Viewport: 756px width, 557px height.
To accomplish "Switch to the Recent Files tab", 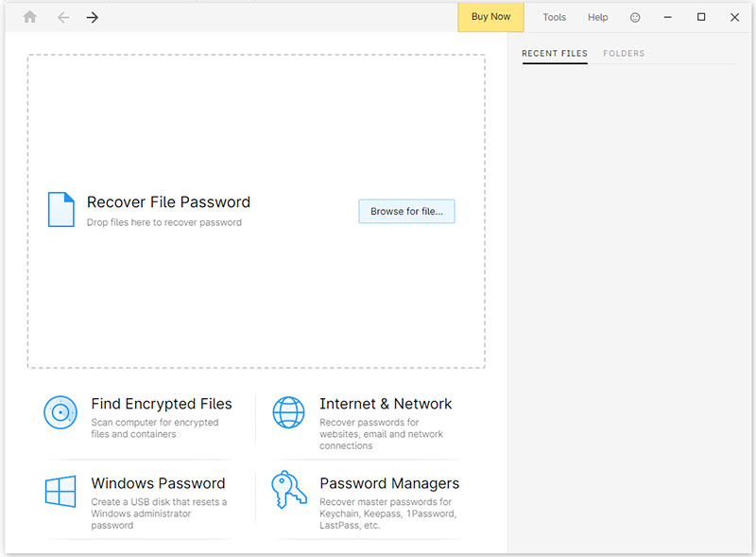I will click(555, 54).
